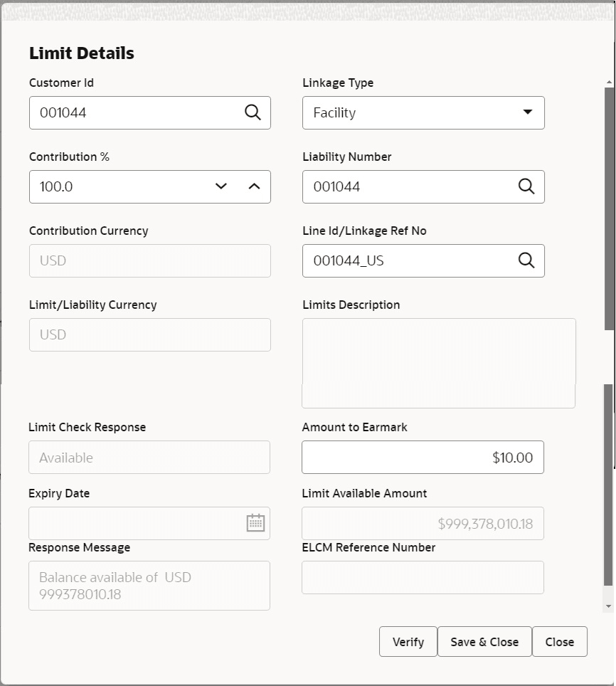The height and width of the screenshot is (686, 616).
Task: Select the Amount to Earmark field
Action: coord(423,457)
